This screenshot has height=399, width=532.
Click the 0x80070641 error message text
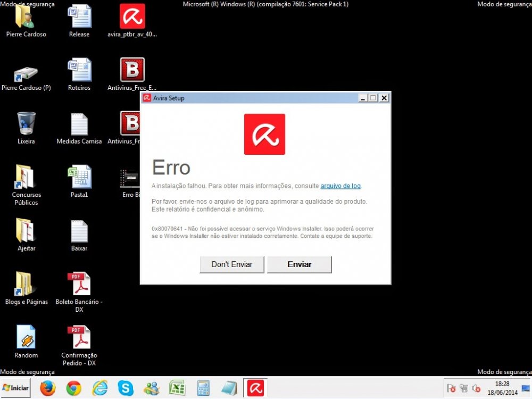coord(263,232)
